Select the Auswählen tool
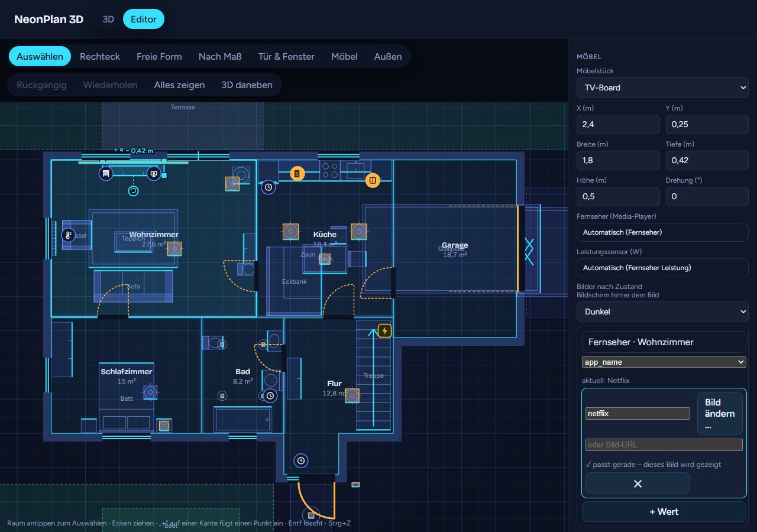757x532 pixels. click(40, 57)
